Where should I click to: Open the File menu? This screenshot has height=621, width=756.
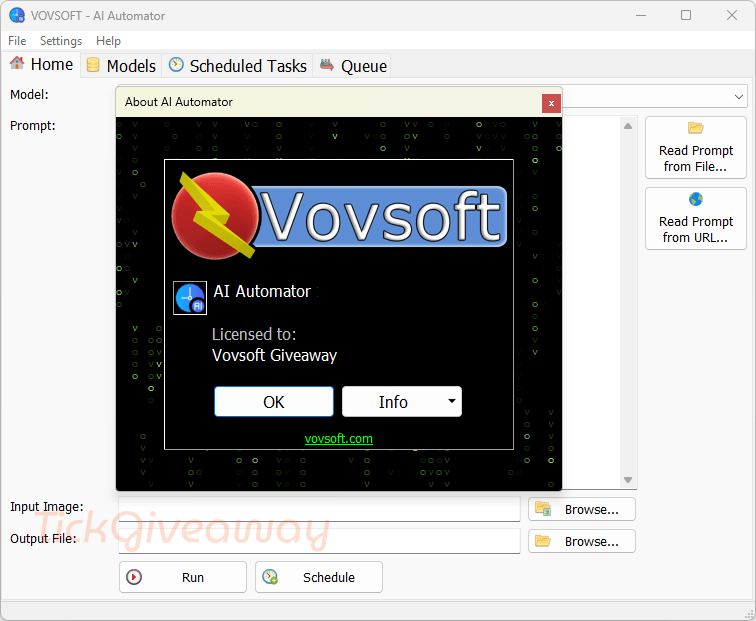click(17, 41)
